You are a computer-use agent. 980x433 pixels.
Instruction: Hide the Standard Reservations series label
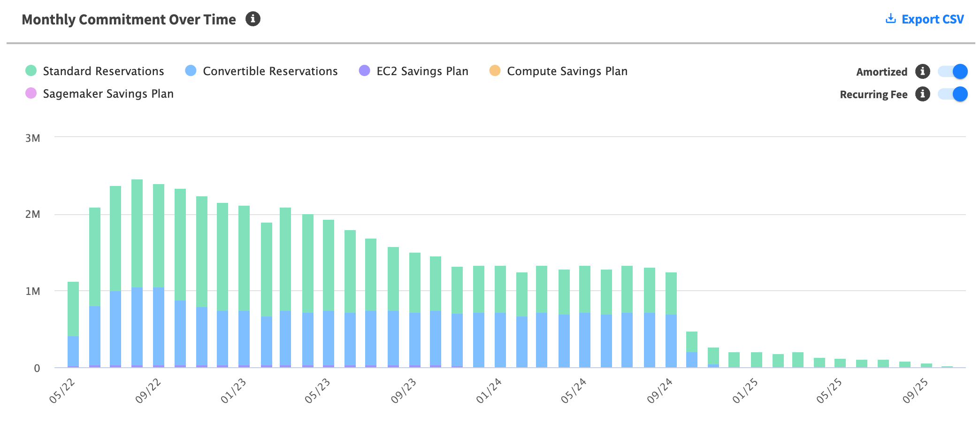click(103, 71)
